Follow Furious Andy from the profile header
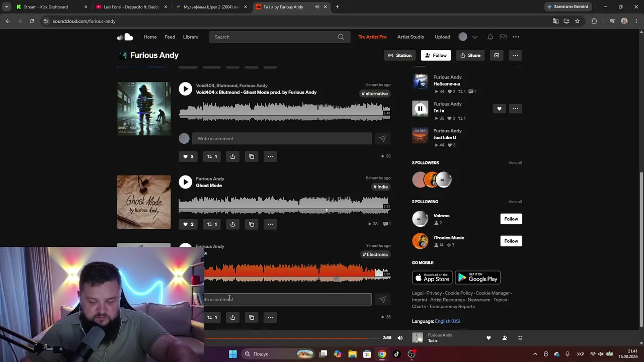This screenshot has height=362, width=644. click(436, 55)
